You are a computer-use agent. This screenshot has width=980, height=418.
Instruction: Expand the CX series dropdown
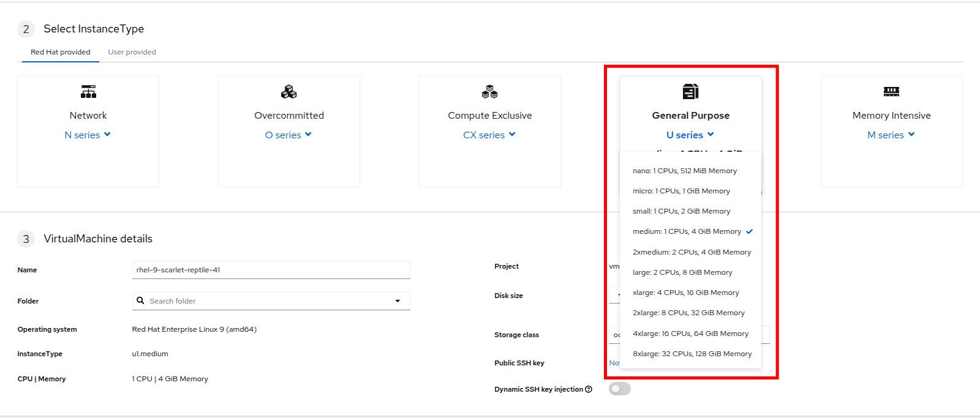489,135
